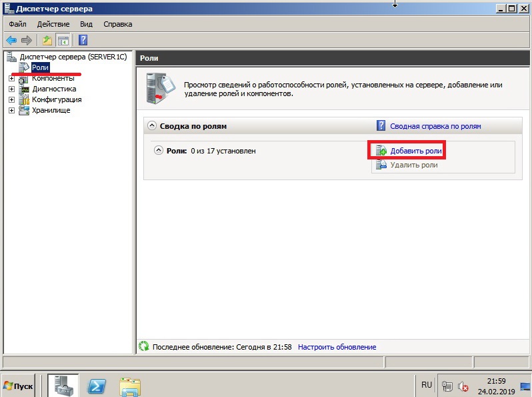This screenshot has width=532, height=397.
Task: Open the Вид menu
Action: [86, 24]
